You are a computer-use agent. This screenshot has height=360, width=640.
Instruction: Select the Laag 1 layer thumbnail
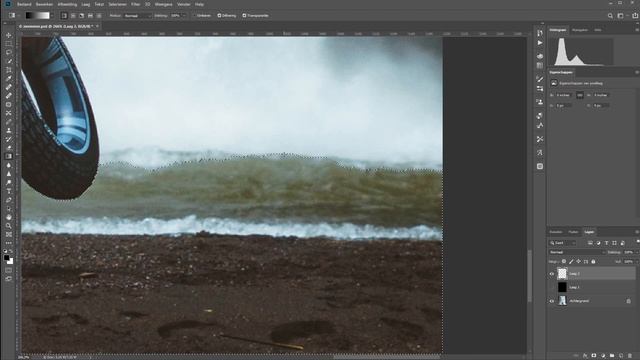pyautogui.click(x=562, y=287)
